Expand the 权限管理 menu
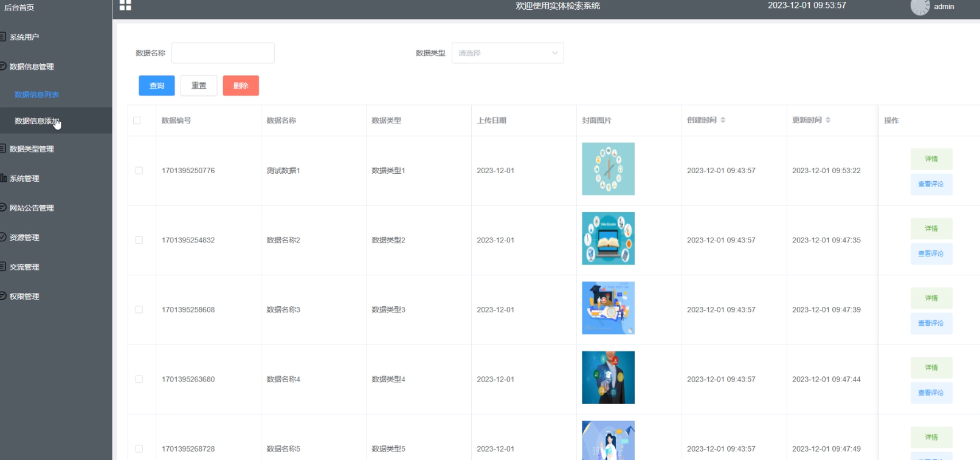The height and width of the screenshot is (460, 980). tap(56, 296)
